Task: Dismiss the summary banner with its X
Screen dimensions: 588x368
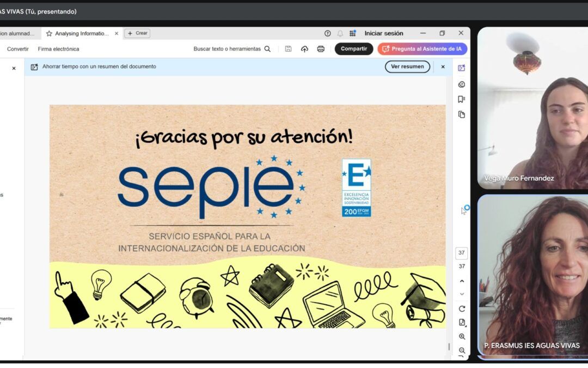Action: pos(443,67)
